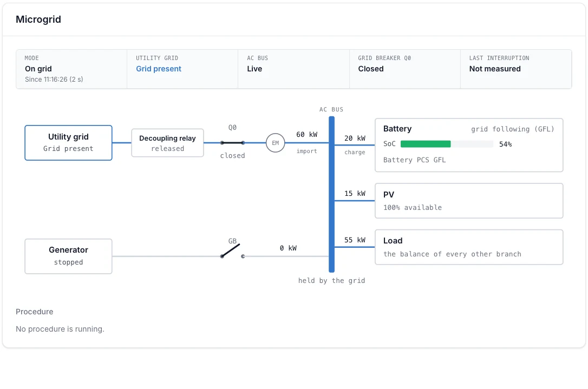Click the Q0 closed breaker switch symbol
The image size is (588, 389).
pyautogui.click(x=232, y=143)
